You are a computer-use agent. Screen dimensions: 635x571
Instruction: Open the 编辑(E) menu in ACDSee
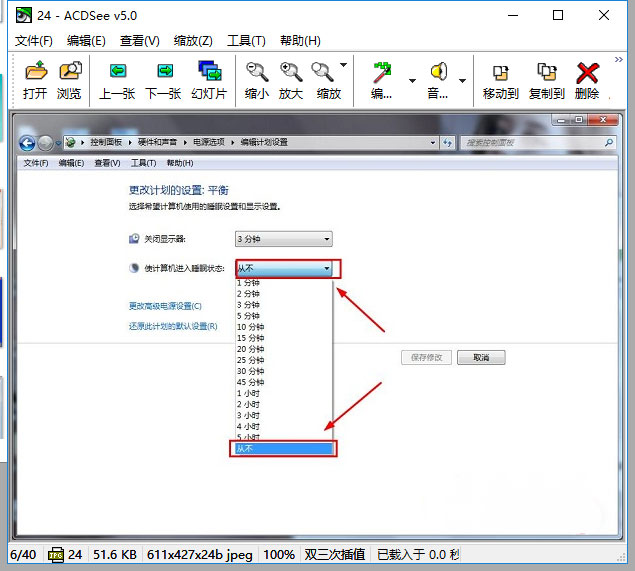(x=86, y=40)
